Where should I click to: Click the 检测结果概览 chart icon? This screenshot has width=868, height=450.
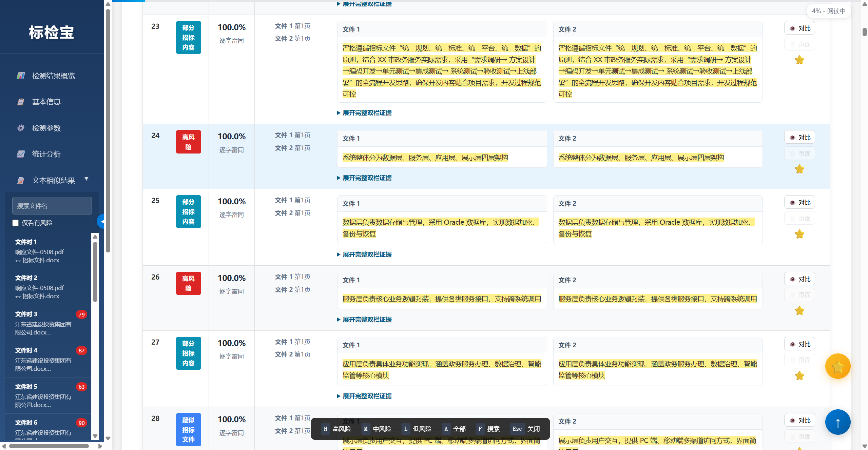coord(21,76)
